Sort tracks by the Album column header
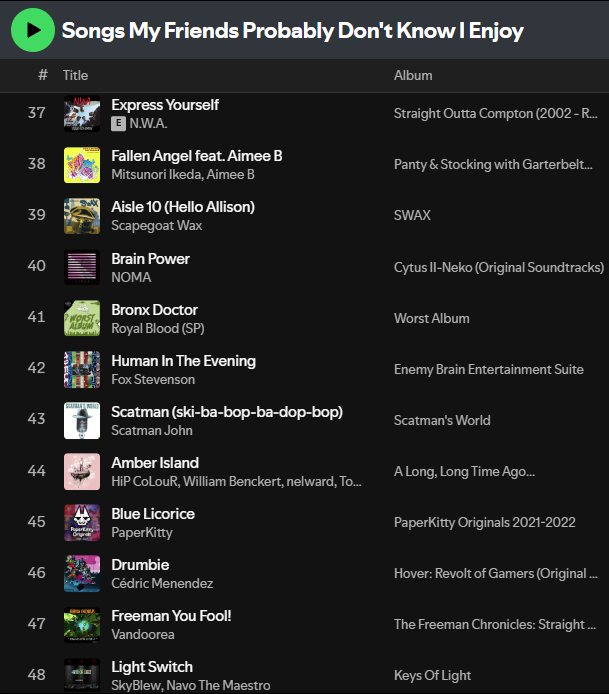 click(x=413, y=75)
